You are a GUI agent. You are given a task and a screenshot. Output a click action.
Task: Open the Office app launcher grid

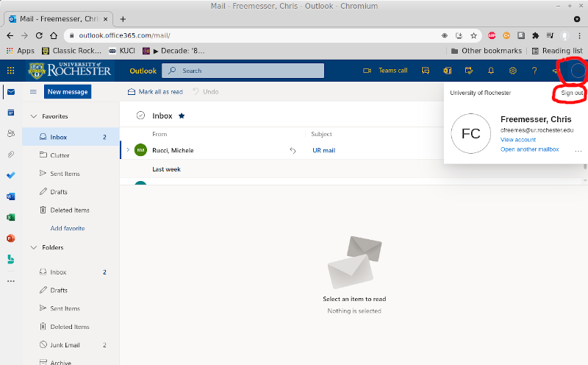pyautogui.click(x=10, y=71)
